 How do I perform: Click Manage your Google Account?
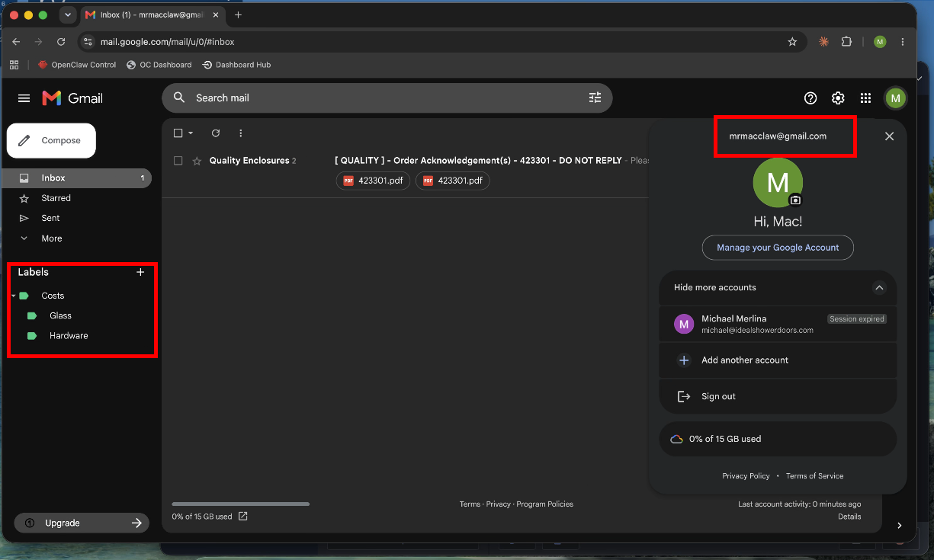[778, 248]
